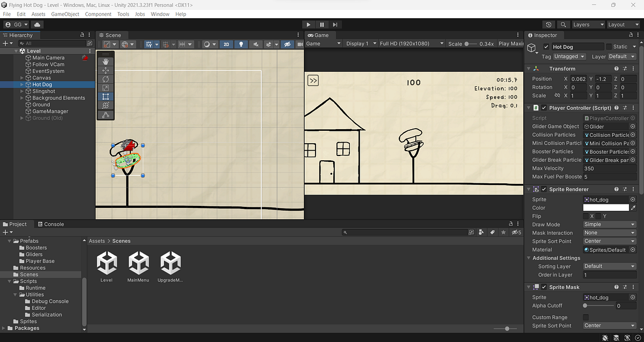Collapse the Transform component section

coord(529,69)
